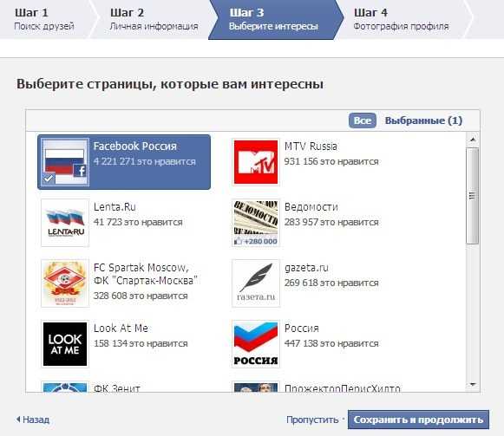The width and height of the screenshot is (504, 436).
Task: Click the page list scrollbar thumb
Action: (472, 196)
